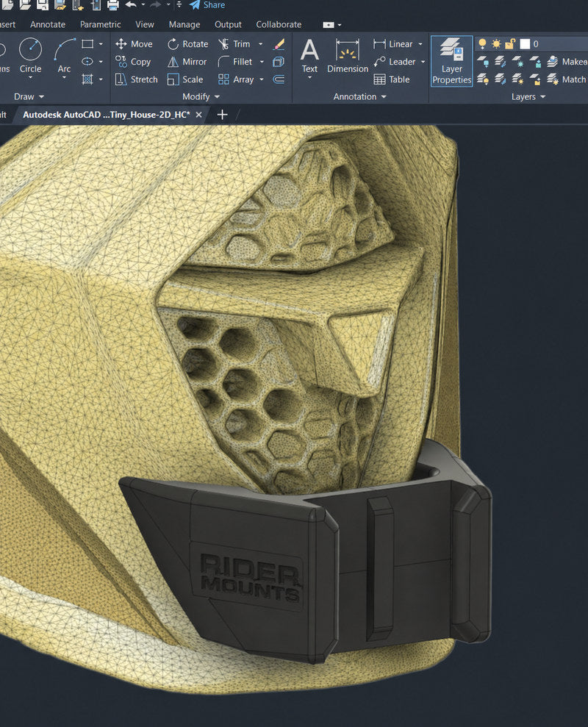
Task: Open the Collaborate ribbon tab
Action: 279,24
